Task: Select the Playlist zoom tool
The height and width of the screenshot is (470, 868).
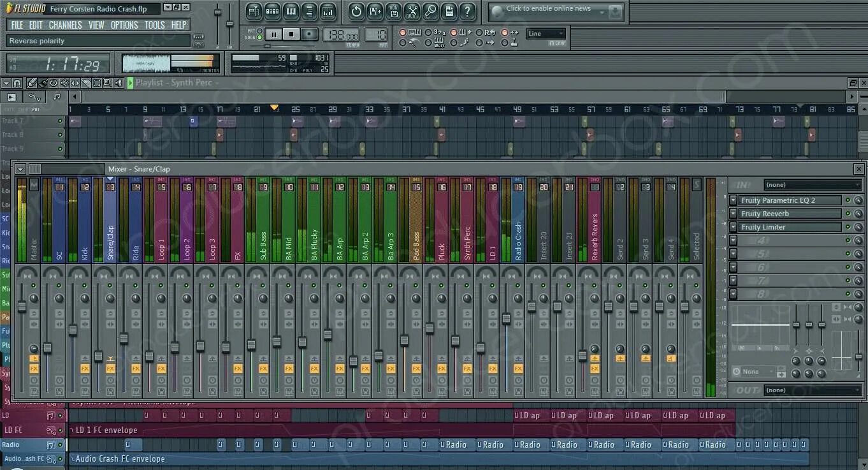Action: point(108,83)
